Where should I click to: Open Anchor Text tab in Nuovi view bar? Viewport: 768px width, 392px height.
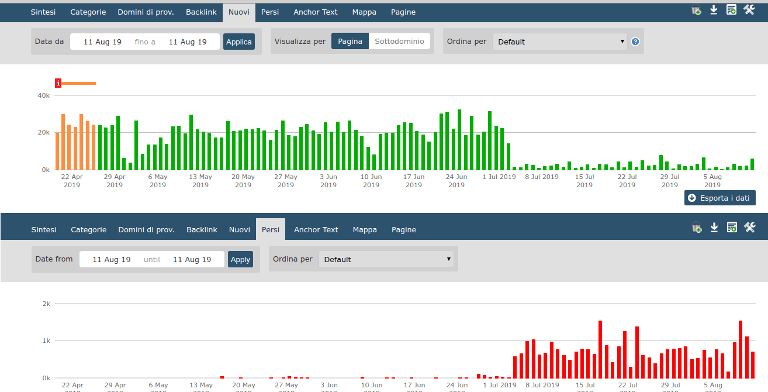pos(315,12)
